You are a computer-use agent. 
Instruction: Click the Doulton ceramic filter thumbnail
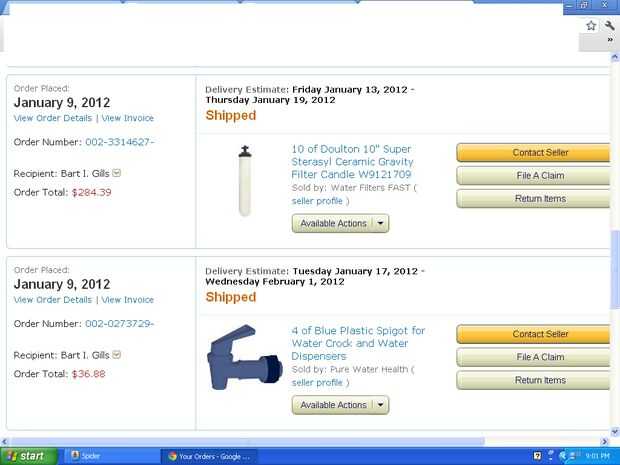pyautogui.click(x=245, y=181)
